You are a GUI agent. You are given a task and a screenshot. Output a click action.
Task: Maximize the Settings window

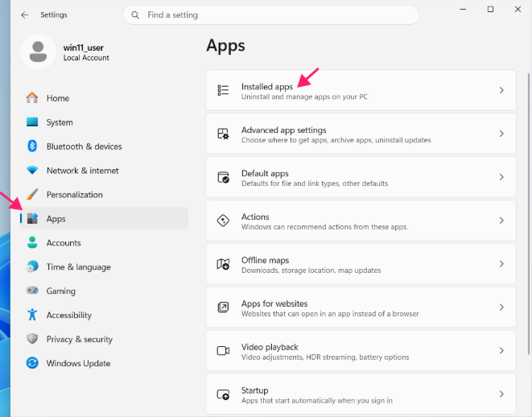point(490,10)
